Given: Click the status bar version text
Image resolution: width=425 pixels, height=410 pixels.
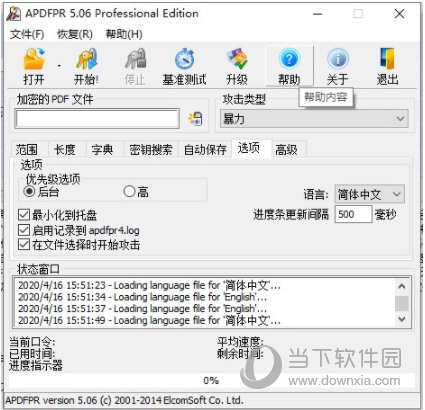Looking at the screenshot, I should pos(124,400).
